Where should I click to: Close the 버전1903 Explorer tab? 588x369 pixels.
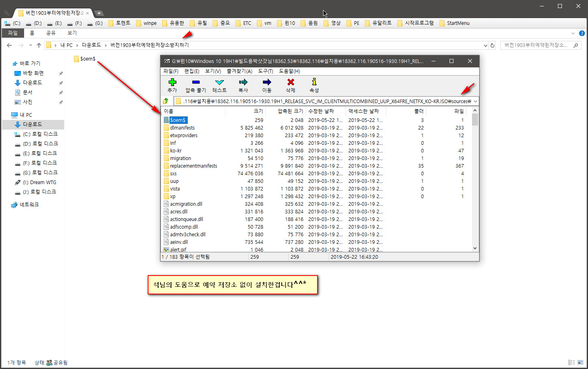click(x=87, y=13)
